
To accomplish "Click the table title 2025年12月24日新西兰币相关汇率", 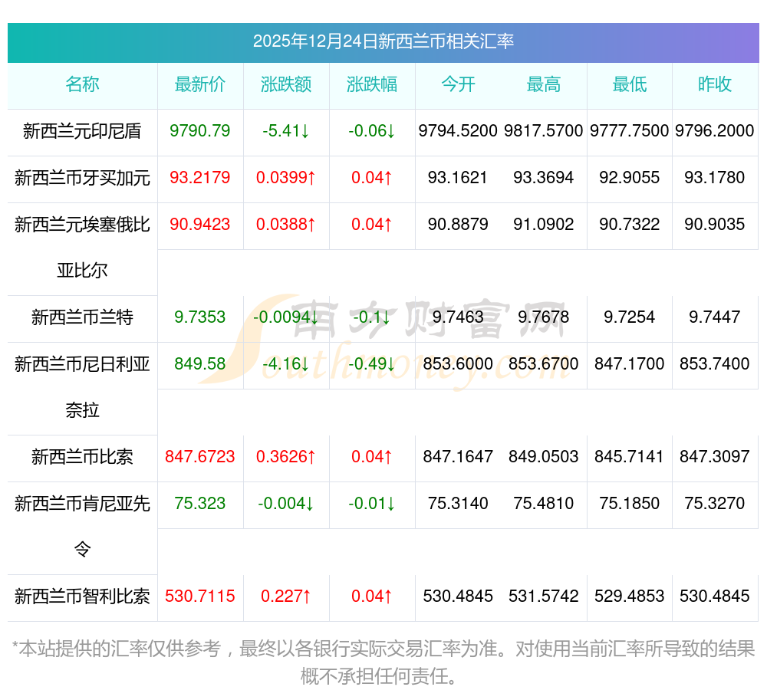I will [383, 41].
